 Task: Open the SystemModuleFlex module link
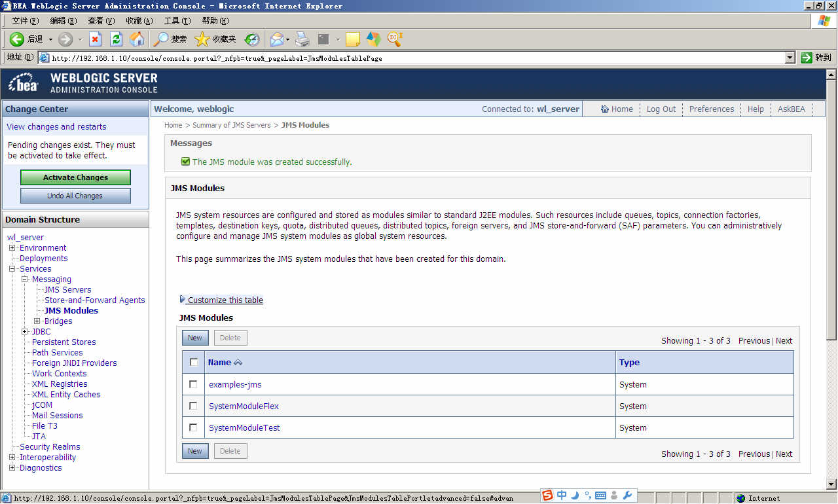[244, 406]
